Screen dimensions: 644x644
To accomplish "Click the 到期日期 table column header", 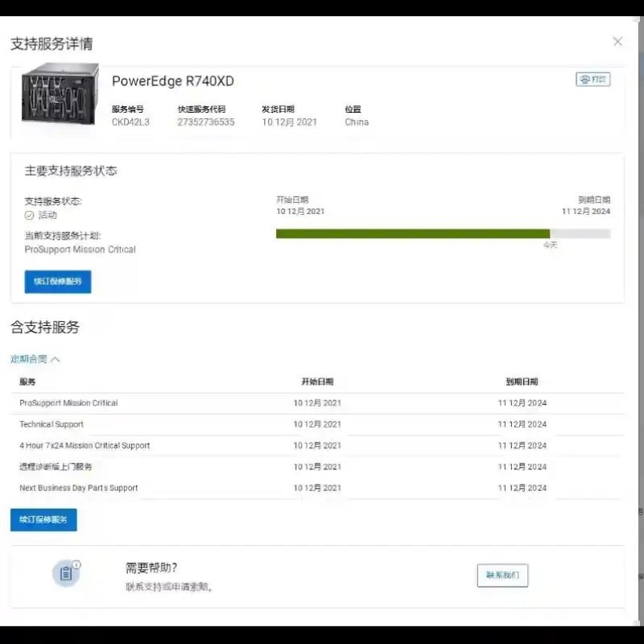I will tap(522, 382).
